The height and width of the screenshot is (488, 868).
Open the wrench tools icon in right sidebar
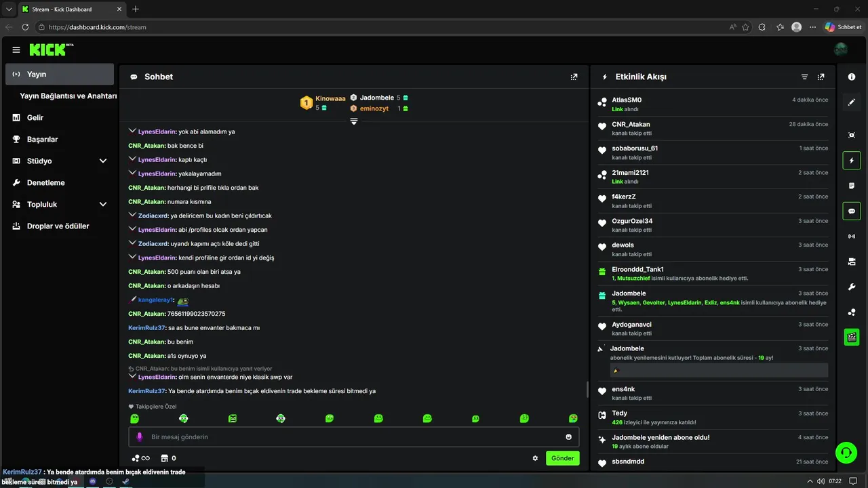(852, 287)
